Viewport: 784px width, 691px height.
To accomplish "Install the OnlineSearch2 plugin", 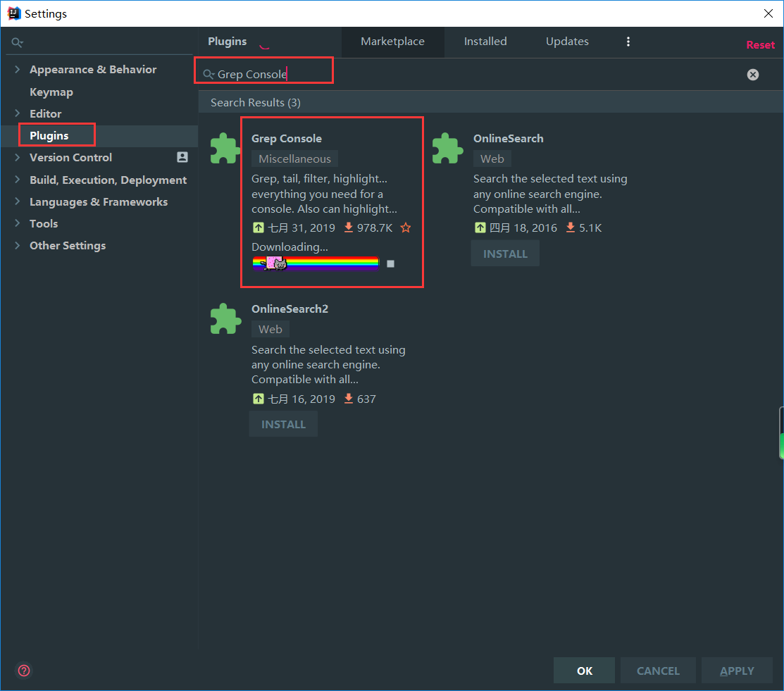I will (283, 424).
